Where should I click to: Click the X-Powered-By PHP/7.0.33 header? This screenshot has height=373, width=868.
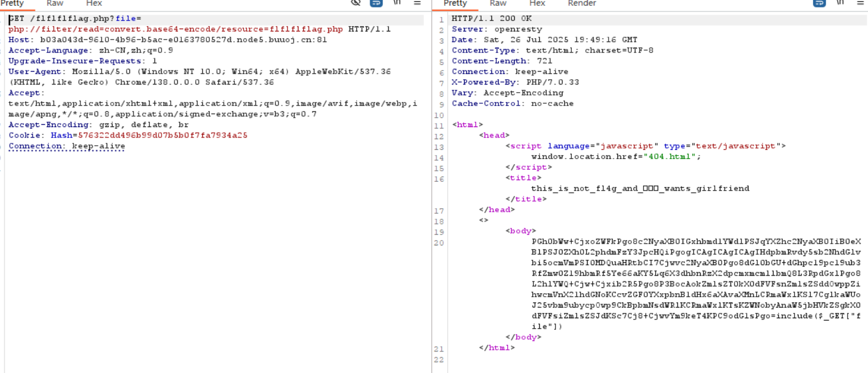point(515,82)
